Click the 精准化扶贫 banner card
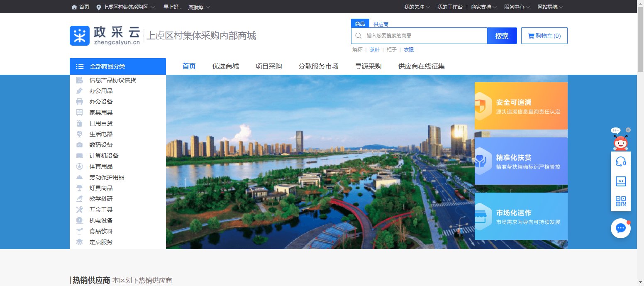The image size is (644, 286). [521, 161]
